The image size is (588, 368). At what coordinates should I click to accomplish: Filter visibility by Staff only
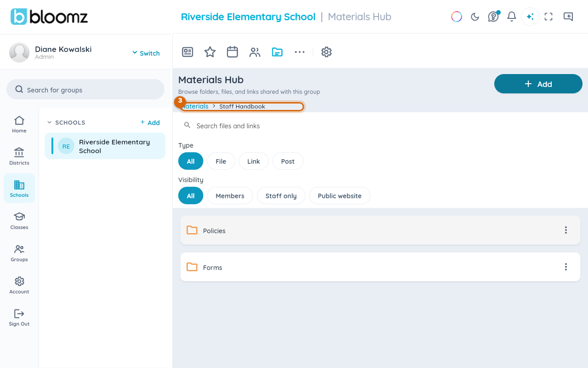pos(281,195)
